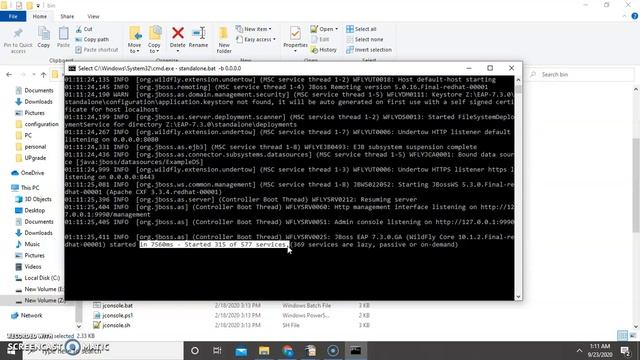Open Cortana circle on taskbar
Screen dimensions: 640x360
click(195, 351)
